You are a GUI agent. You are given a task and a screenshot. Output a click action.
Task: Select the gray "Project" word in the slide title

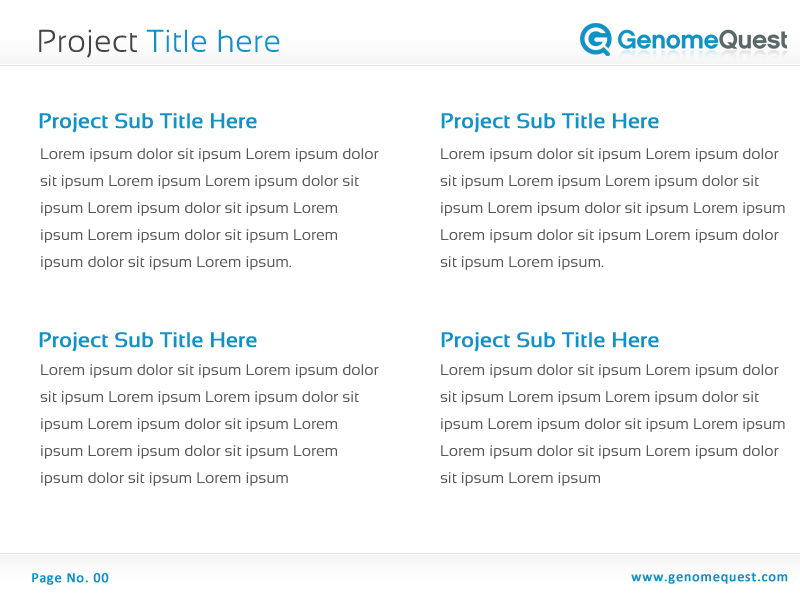pos(87,42)
